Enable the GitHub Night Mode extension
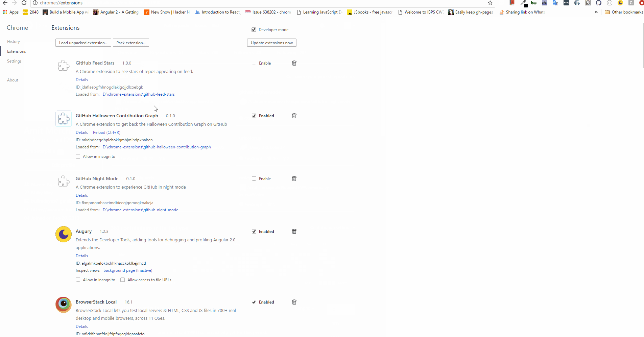Image resolution: width=644 pixels, height=337 pixels. (x=254, y=179)
